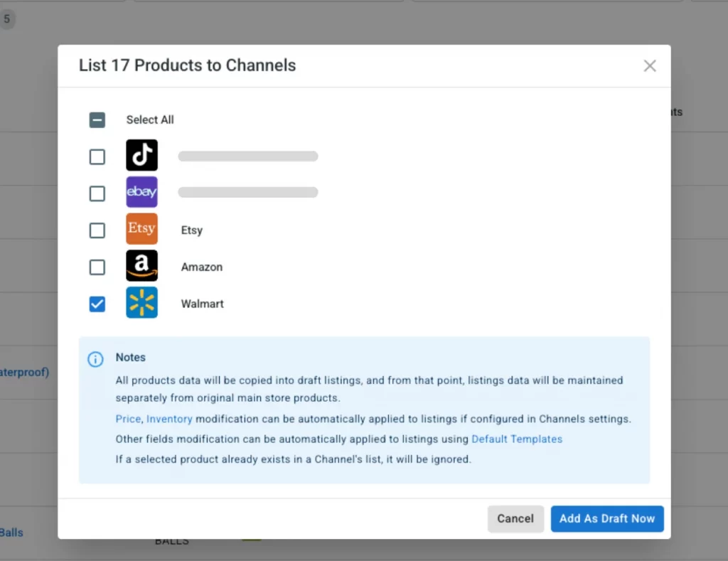Check the eBay channel checkbox
The height and width of the screenshot is (561, 728).
(x=97, y=193)
